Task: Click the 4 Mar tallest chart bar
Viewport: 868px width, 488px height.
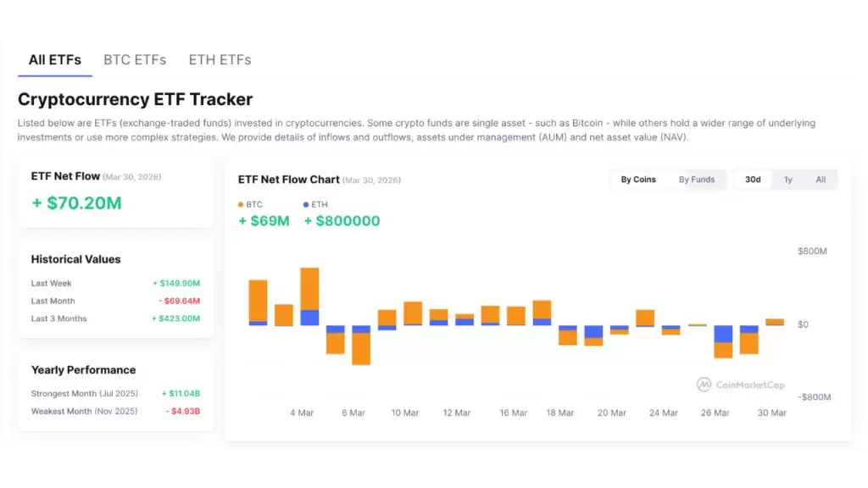Action: (309, 292)
